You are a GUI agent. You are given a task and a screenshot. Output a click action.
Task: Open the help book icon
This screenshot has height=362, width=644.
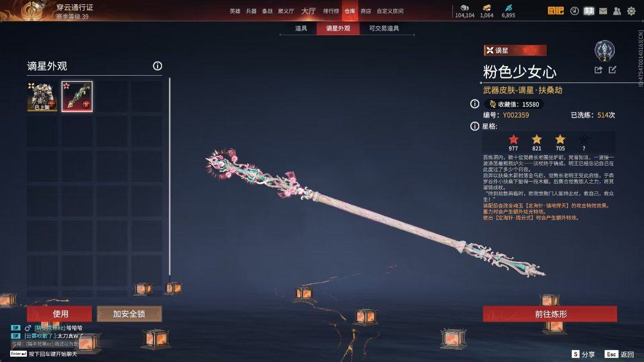click(588, 11)
